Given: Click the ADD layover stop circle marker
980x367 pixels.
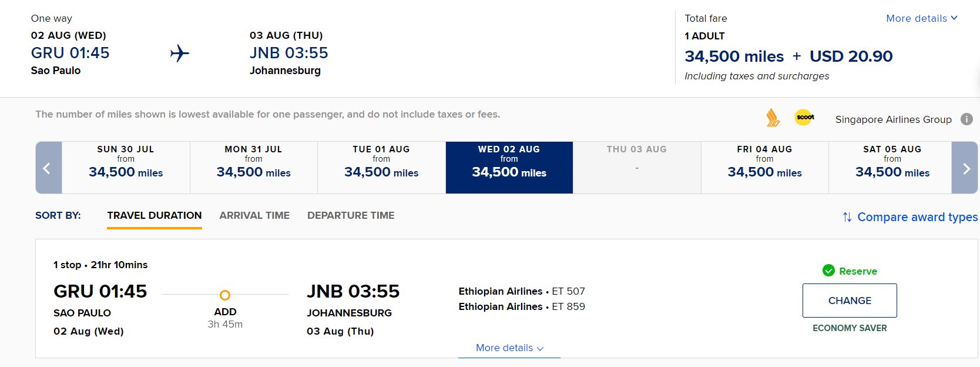Looking at the screenshot, I should [x=225, y=295].
